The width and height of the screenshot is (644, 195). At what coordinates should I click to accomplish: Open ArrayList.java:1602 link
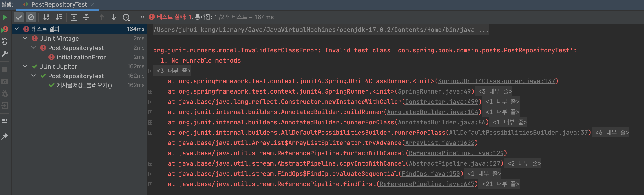440,143
